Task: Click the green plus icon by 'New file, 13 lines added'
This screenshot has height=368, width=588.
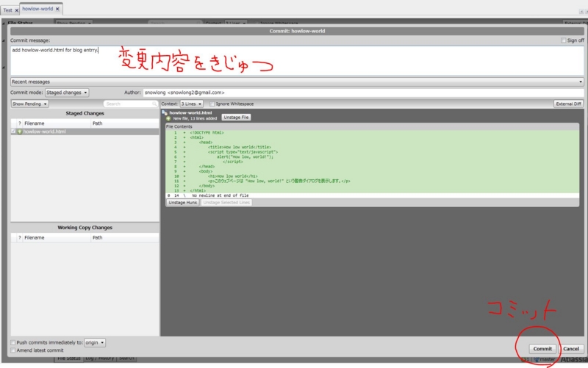Action: [x=168, y=118]
